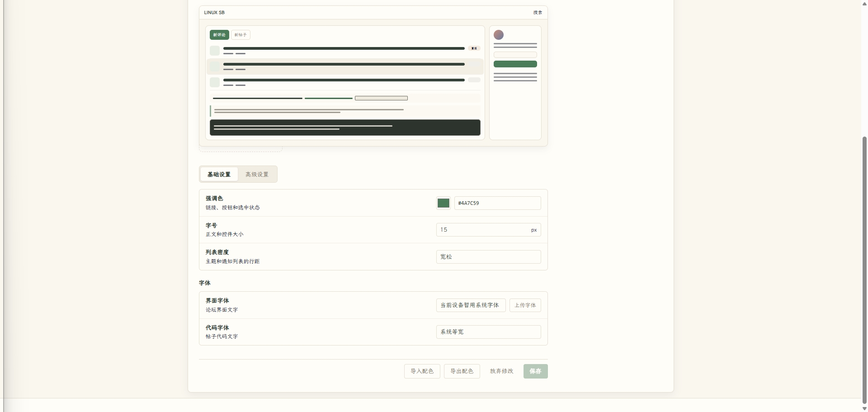The width and height of the screenshot is (868, 412).
Task: Click 放弃修改 to discard changes
Action: pos(502,371)
